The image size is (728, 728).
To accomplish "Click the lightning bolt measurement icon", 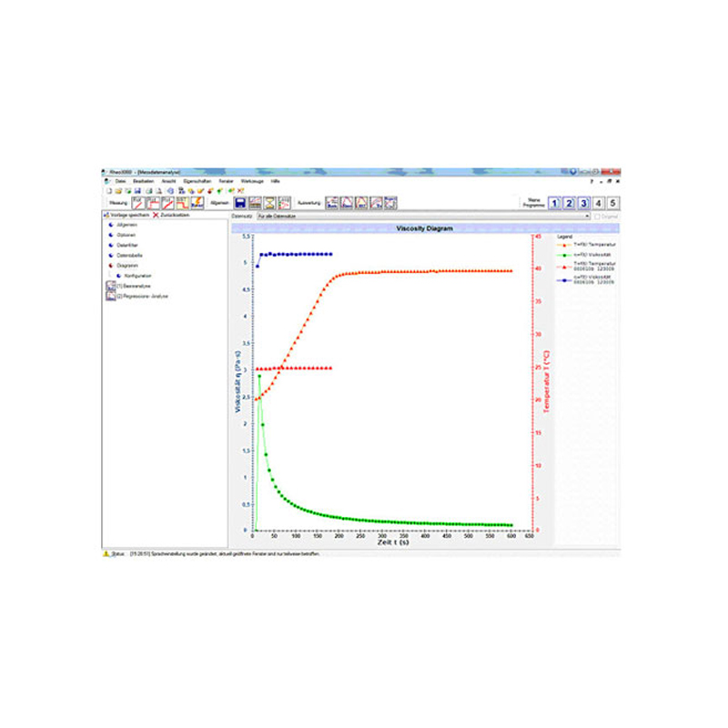I will pyautogui.click(x=197, y=203).
